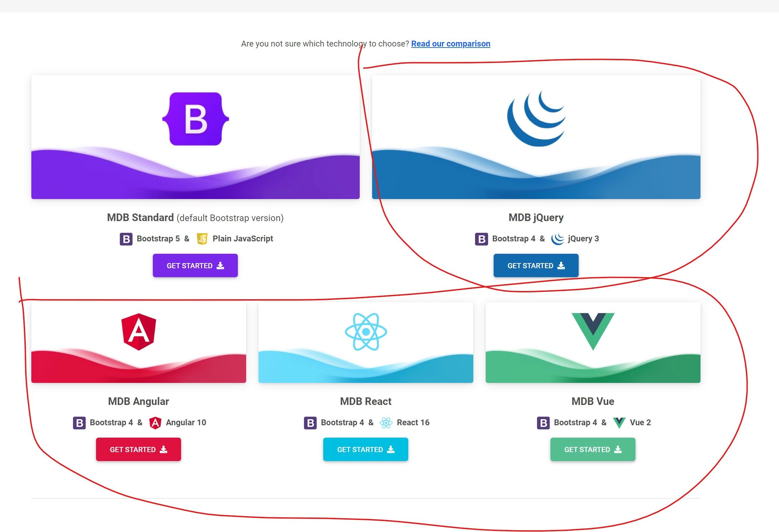Click the Bootstrap icon beside Bootstrap 5
This screenshot has width=779, height=532.
126,239
